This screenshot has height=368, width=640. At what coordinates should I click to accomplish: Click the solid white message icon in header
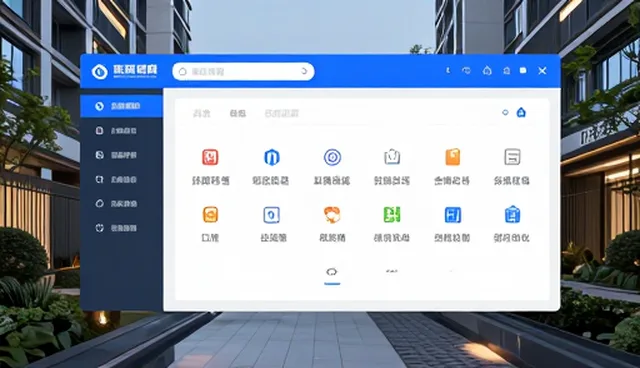coord(523,71)
